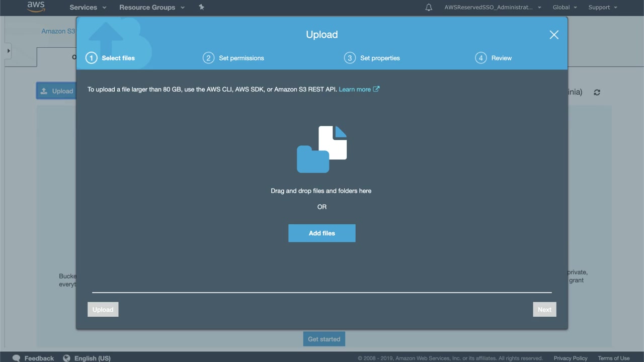The height and width of the screenshot is (362, 644).
Task: Click the Add files button
Action: click(322, 233)
